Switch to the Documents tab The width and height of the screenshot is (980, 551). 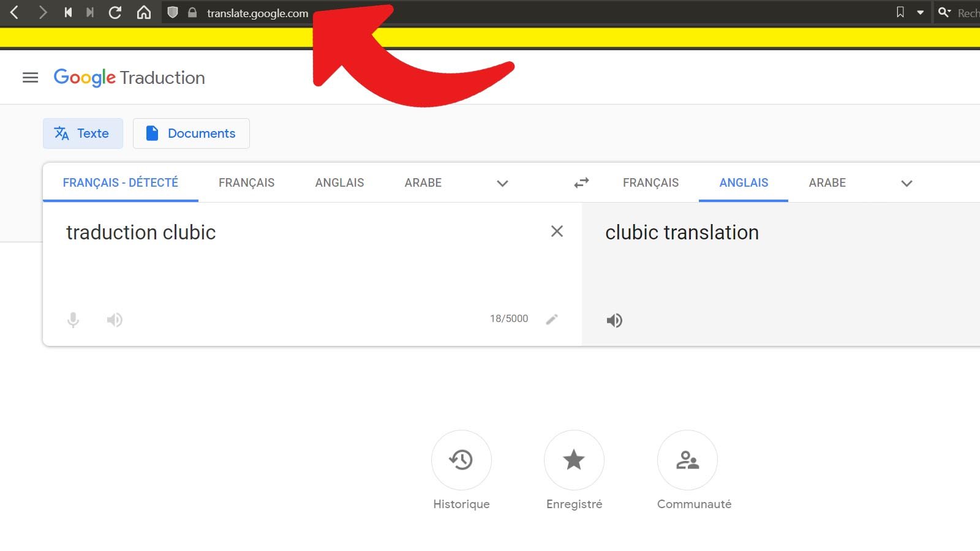tap(191, 133)
